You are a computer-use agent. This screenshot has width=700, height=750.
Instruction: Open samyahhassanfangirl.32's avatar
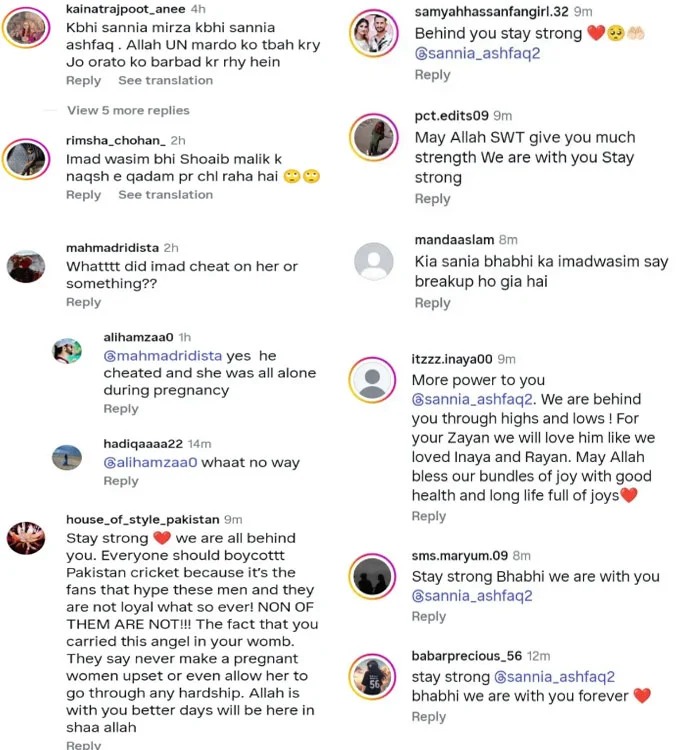click(372, 32)
